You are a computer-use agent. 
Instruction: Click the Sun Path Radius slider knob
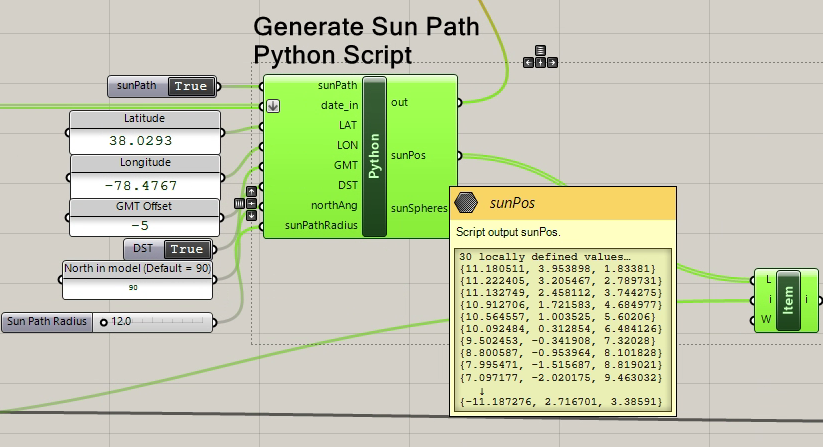pyautogui.click(x=104, y=322)
